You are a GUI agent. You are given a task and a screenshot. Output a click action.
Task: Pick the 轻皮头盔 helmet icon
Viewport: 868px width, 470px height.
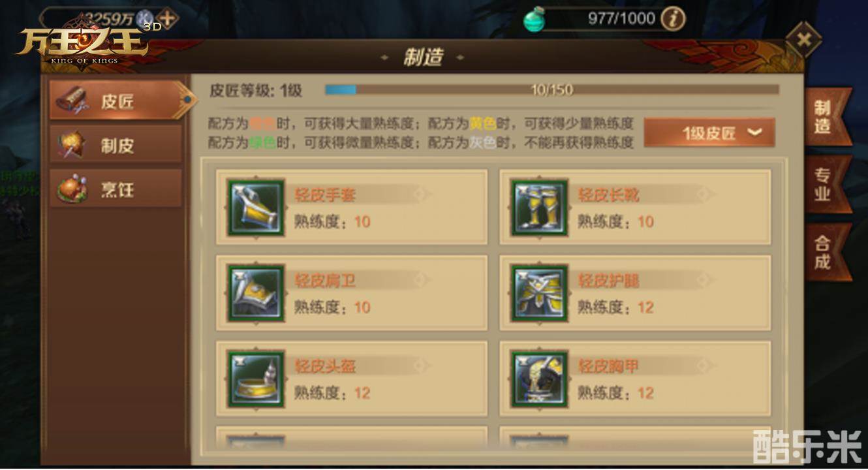[x=255, y=379]
